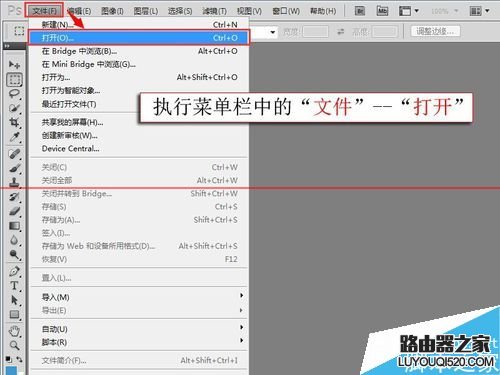Image resolution: width=500 pixels, height=375 pixels.
Task: Select the Zoom tool in toolbox
Action: tap(14, 345)
